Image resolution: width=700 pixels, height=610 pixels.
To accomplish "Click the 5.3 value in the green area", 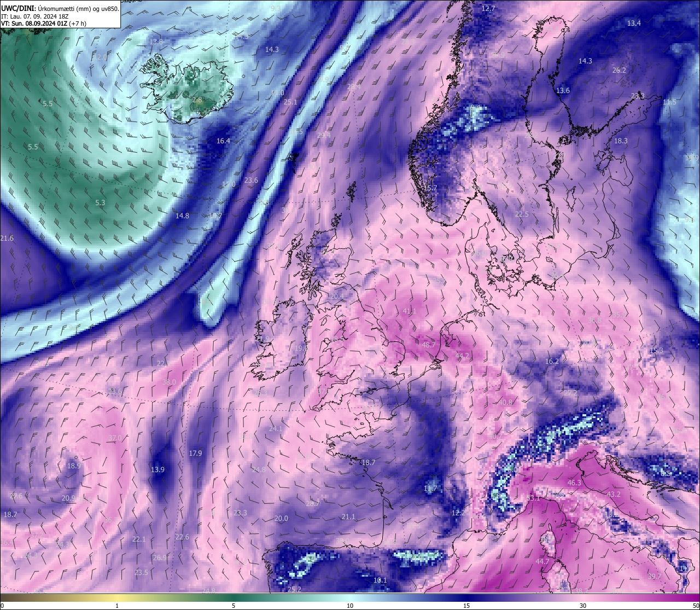I will click(x=100, y=203).
